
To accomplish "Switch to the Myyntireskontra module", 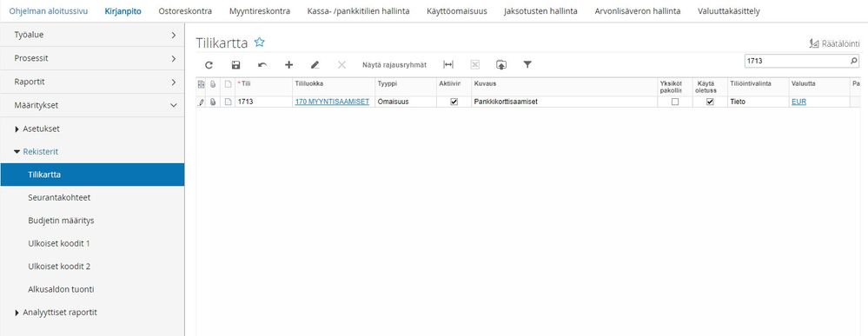I will (260, 11).
